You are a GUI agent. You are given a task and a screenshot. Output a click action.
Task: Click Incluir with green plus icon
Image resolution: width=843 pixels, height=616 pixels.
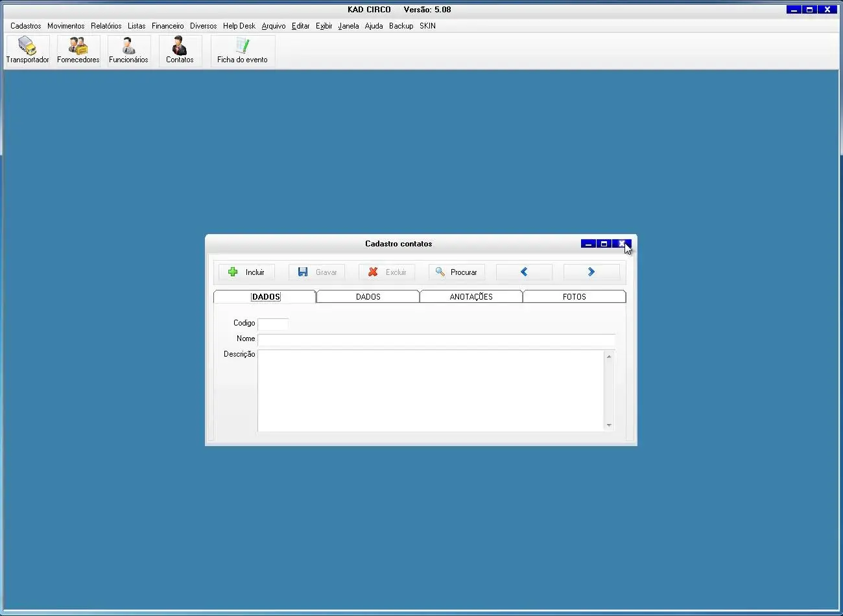[x=246, y=272]
